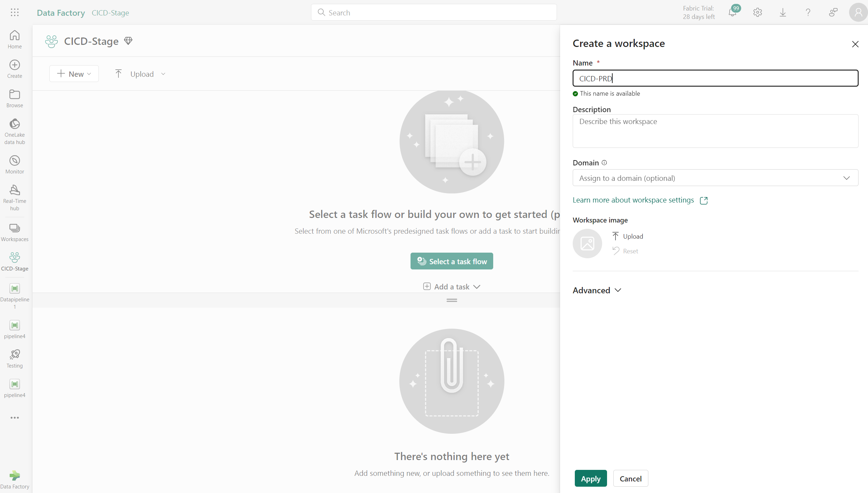Viewport: 868px width, 493px height.
Task: Expand the Add a task menu
Action: (452, 287)
